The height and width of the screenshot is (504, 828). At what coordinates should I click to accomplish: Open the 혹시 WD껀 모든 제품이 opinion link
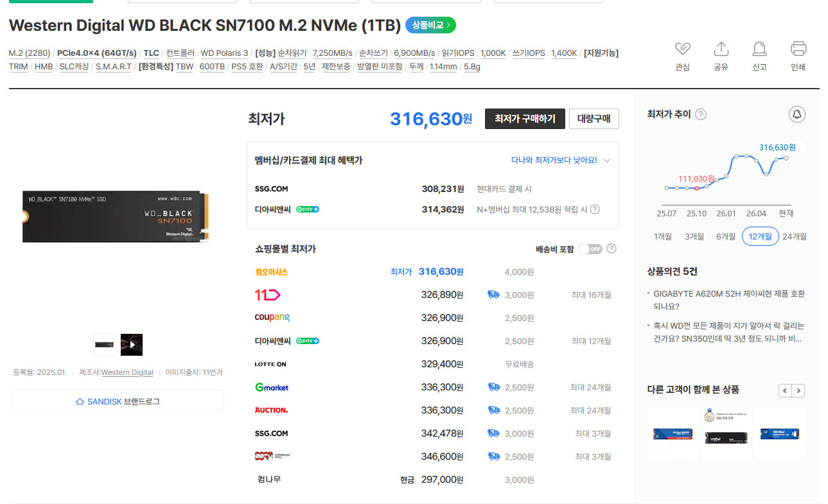pyautogui.click(x=729, y=332)
